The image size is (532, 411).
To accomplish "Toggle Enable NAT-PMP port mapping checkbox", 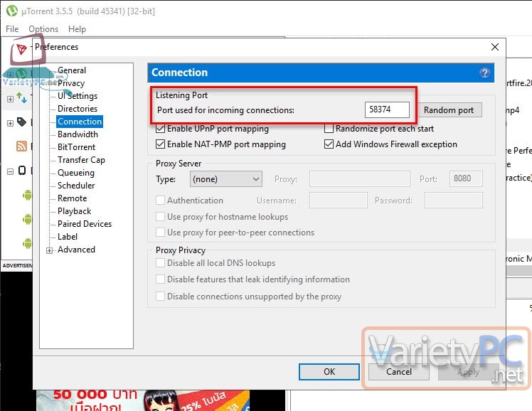I will [160, 144].
